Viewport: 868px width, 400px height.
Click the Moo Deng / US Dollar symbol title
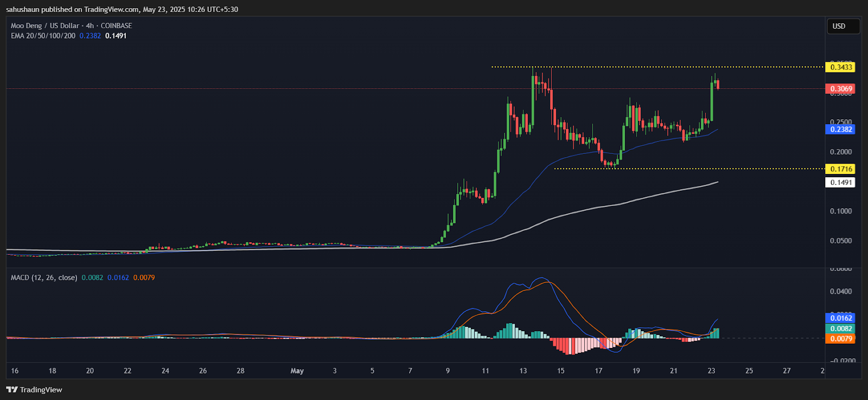[45, 25]
